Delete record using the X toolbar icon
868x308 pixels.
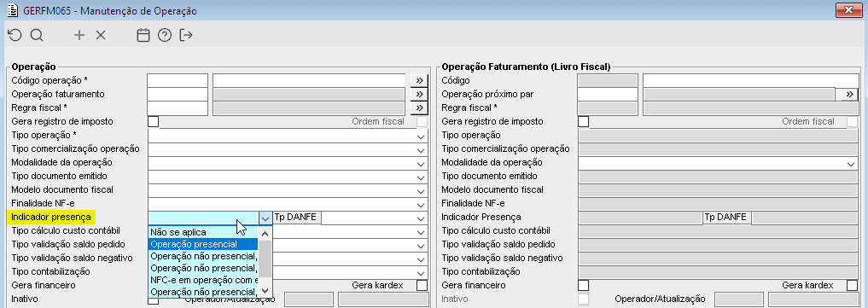click(101, 35)
